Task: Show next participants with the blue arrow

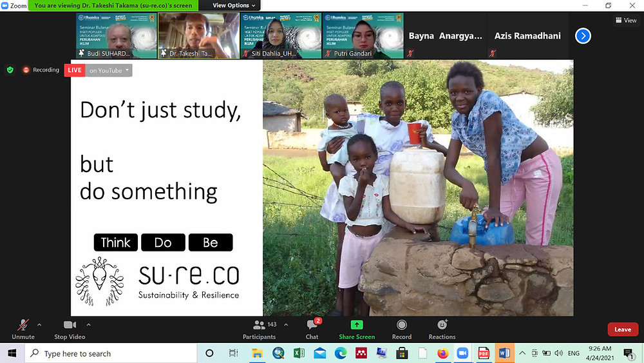Action: [583, 35]
